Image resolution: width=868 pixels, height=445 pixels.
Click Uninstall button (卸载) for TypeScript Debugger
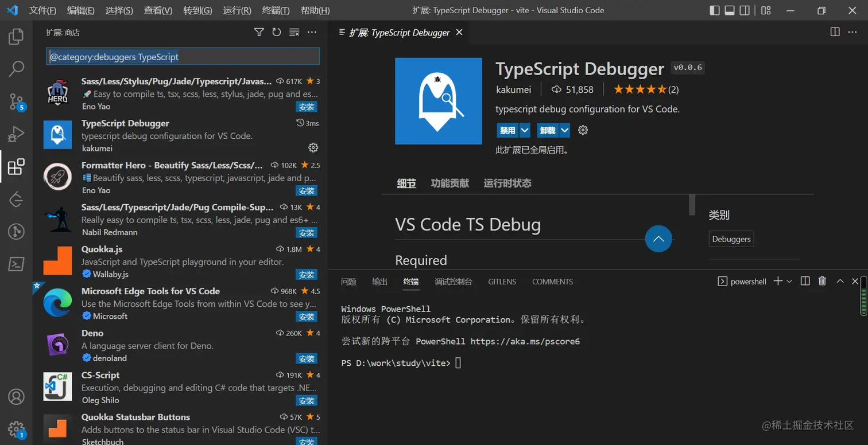(x=548, y=130)
